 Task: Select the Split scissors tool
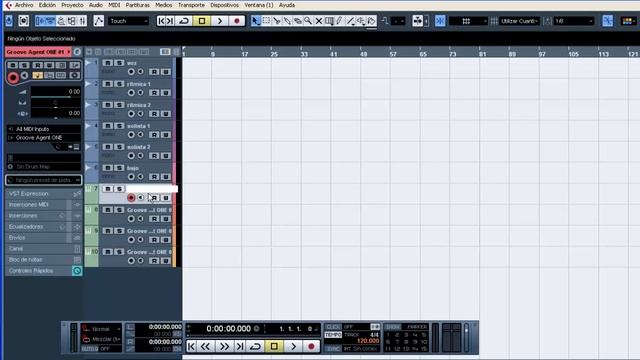[x=277, y=21]
